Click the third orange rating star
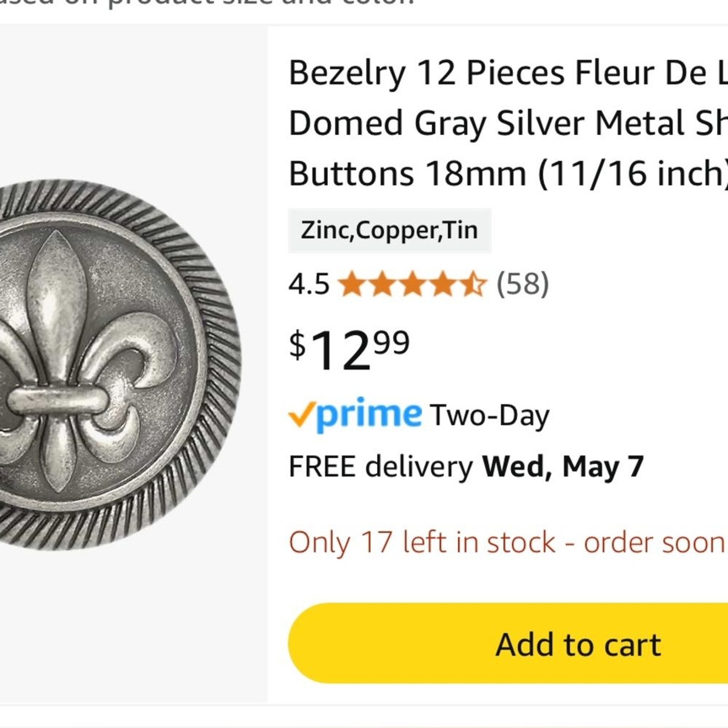 pos(412,284)
